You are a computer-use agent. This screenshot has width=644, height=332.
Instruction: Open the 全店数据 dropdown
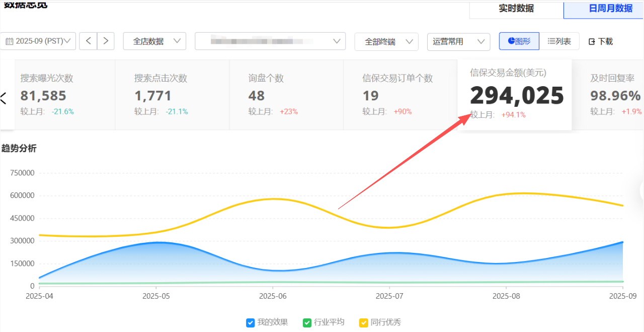click(154, 41)
